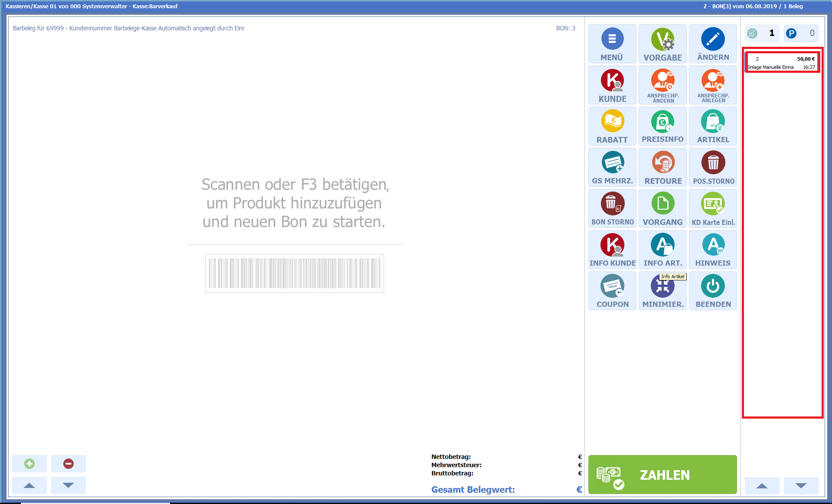Viewport: 832px width, 504px height.
Task: Open PREISINFO price information
Action: click(662, 126)
